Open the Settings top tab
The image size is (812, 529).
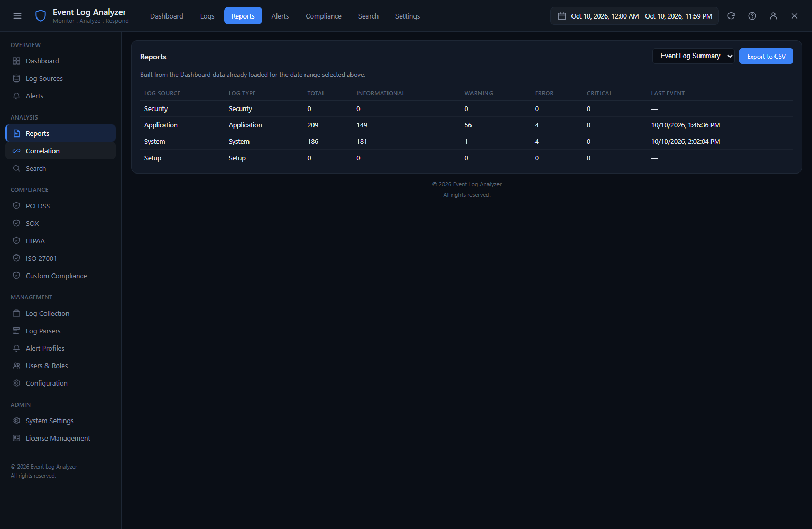coord(408,16)
